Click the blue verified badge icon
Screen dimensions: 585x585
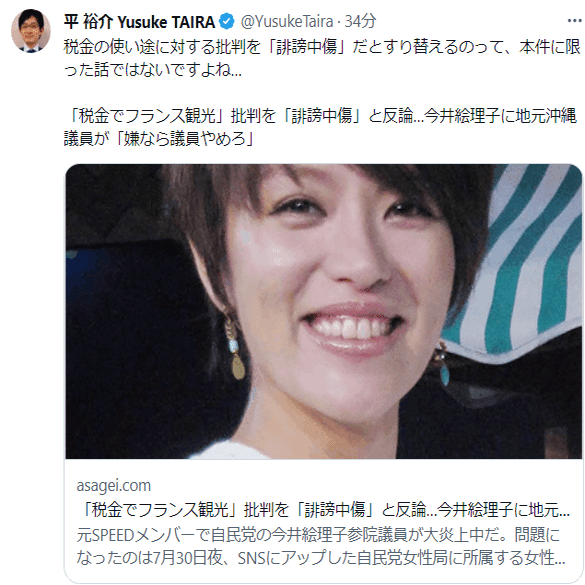click(226, 21)
